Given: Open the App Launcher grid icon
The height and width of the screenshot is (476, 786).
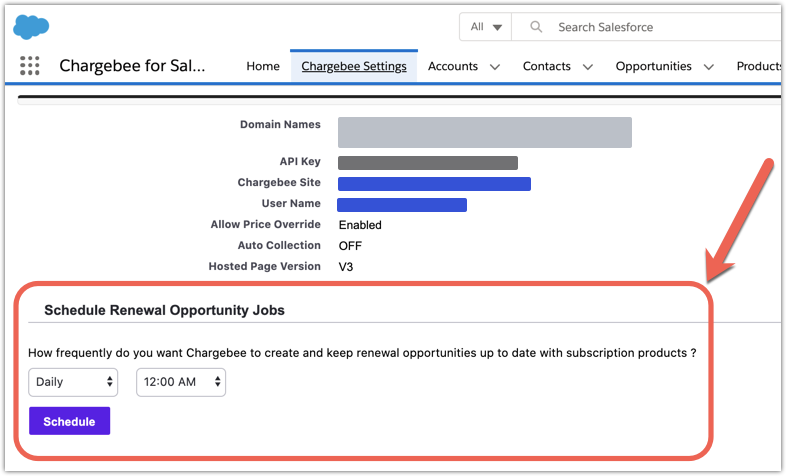Looking at the screenshot, I should 30,66.
